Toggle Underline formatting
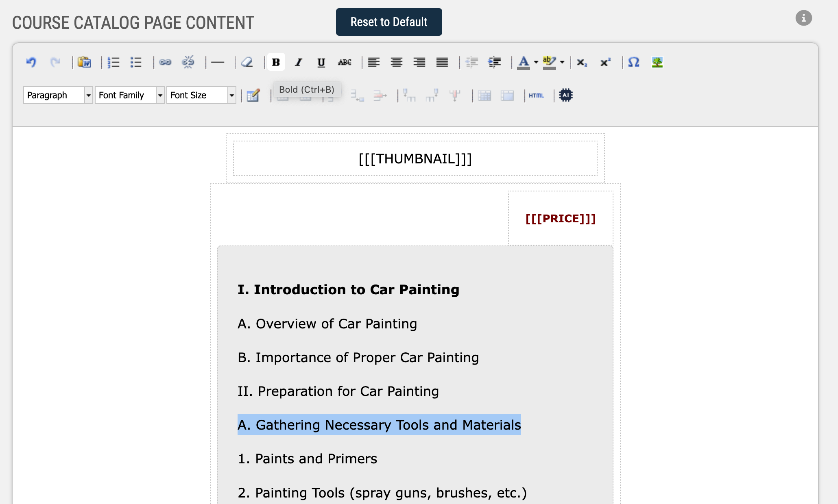The image size is (838, 504). pos(321,62)
